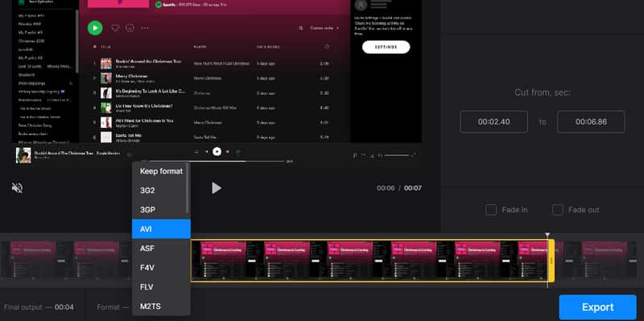Click the heart like icon in preview
The height and width of the screenshot is (321, 644).
115,28
